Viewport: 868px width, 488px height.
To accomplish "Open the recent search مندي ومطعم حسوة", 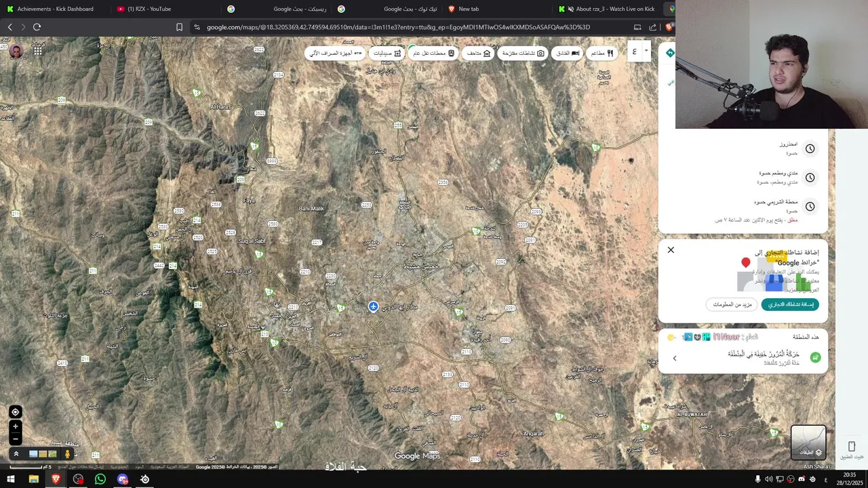I will (x=743, y=178).
